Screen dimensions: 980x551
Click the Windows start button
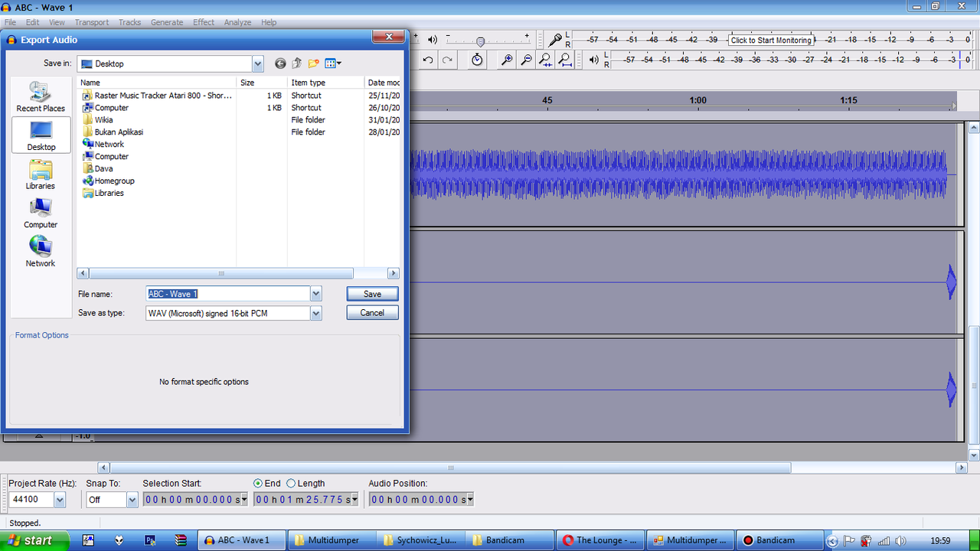coord(34,540)
